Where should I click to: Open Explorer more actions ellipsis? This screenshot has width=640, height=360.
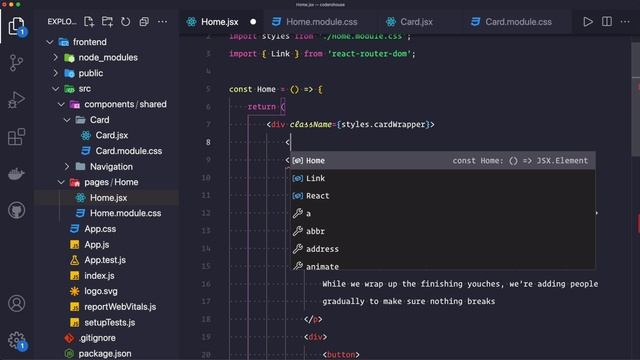pyautogui.click(x=162, y=22)
